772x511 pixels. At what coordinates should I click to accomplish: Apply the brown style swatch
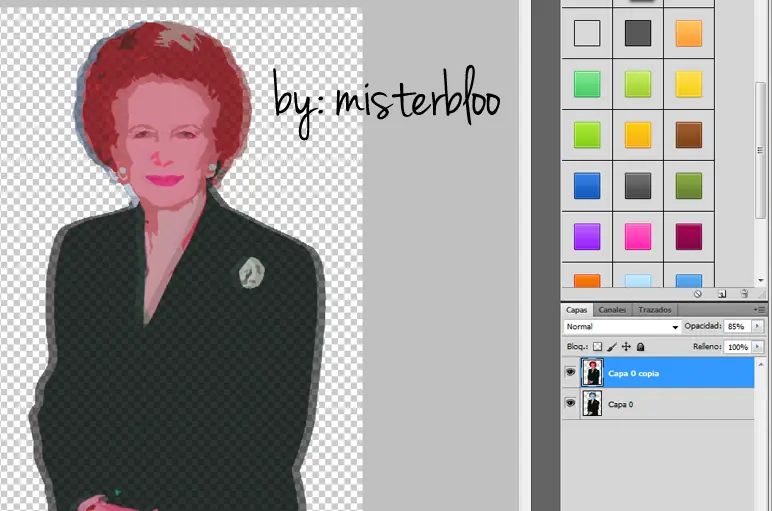[689, 135]
